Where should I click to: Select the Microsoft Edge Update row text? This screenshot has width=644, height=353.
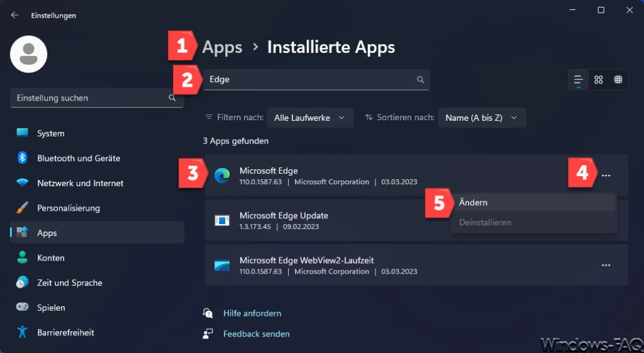[x=284, y=215]
